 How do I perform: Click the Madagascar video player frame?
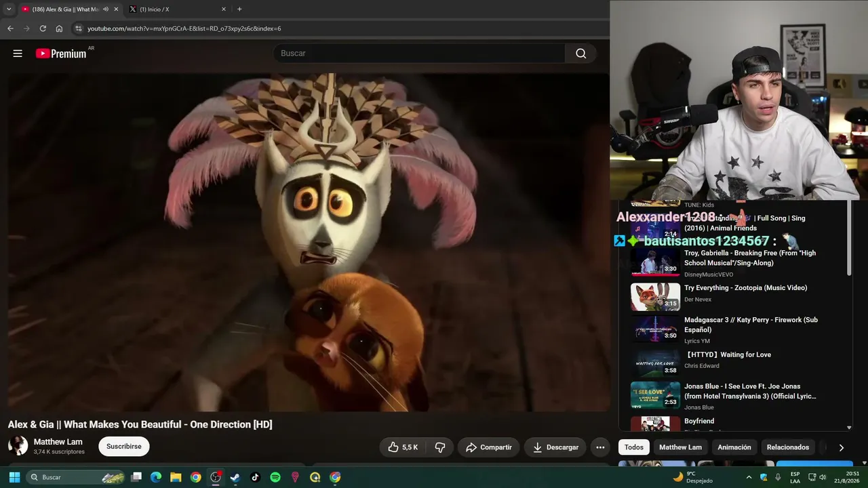coord(309,242)
